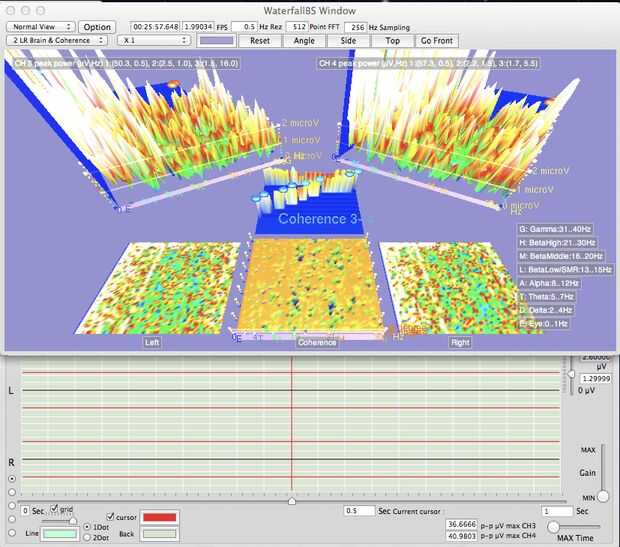Switch to the Top view
Image resolution: width=620 pixels, height=547 pixels.
pyautogui.click(x=393, y=41)
